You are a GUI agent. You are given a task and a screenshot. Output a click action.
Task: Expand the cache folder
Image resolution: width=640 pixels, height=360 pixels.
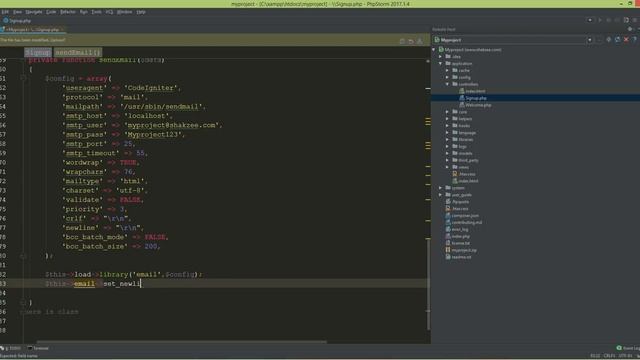click(x=447, y=71)
